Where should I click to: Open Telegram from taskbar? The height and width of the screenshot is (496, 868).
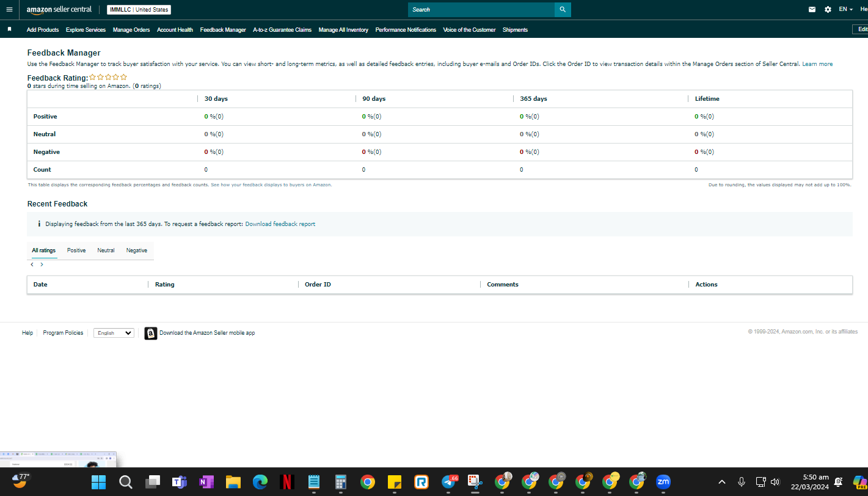448,482
